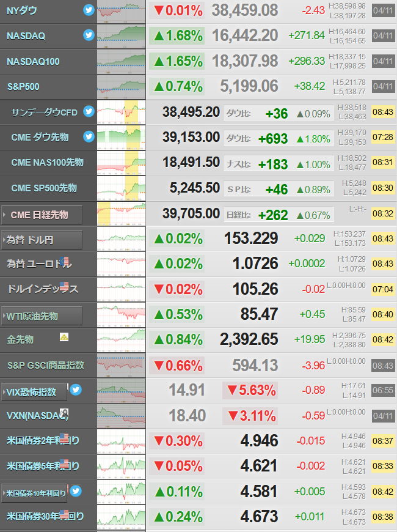Expand the VIX恐怖指数 button
The width and height of the screenshot is (397, 532).
click(x=34, y=392)
